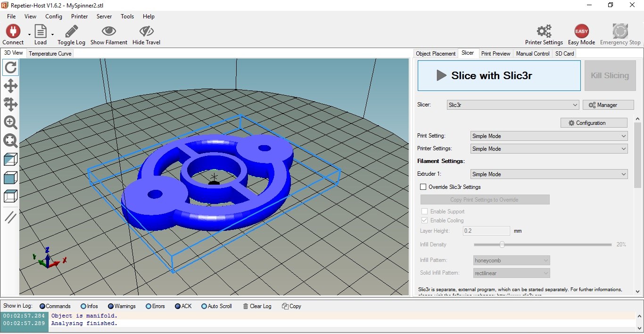Expand the Print Setting dropdown

549,136
